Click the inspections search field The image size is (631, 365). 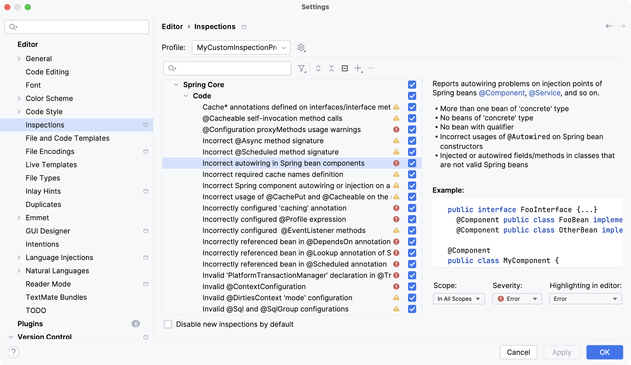tap(227, 68)
